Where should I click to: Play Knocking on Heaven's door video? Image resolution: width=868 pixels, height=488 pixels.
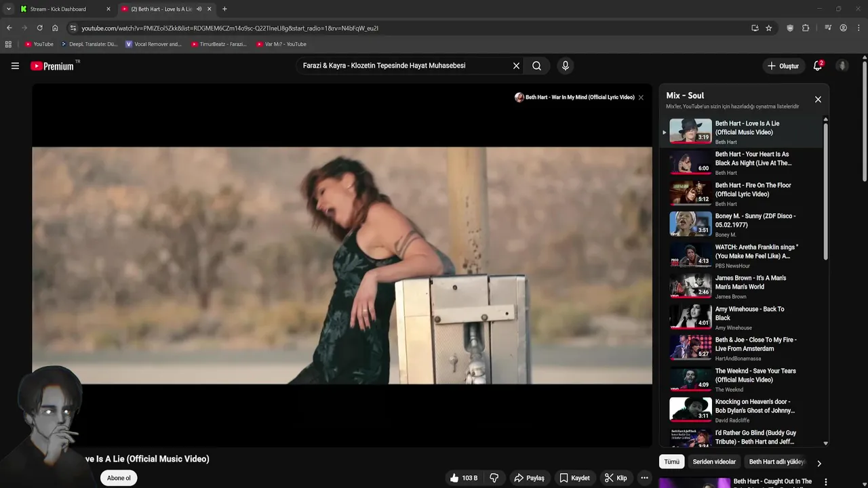click(x=741, y=411)
